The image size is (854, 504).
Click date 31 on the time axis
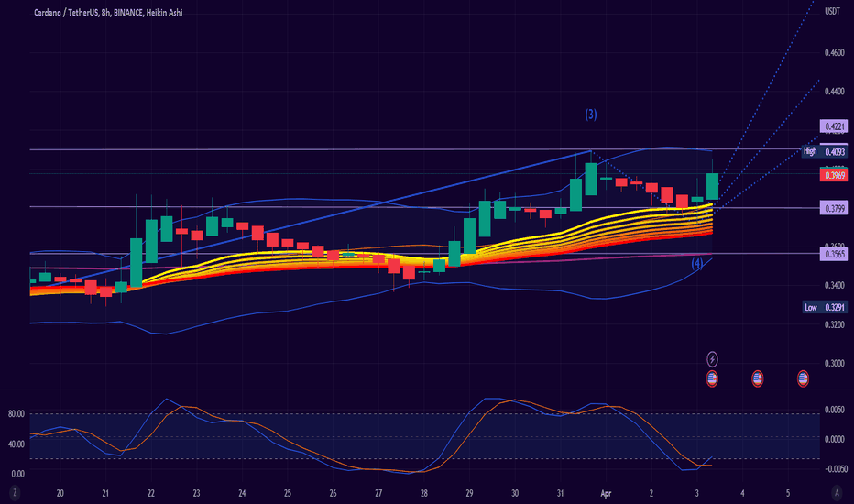(560, 493)
